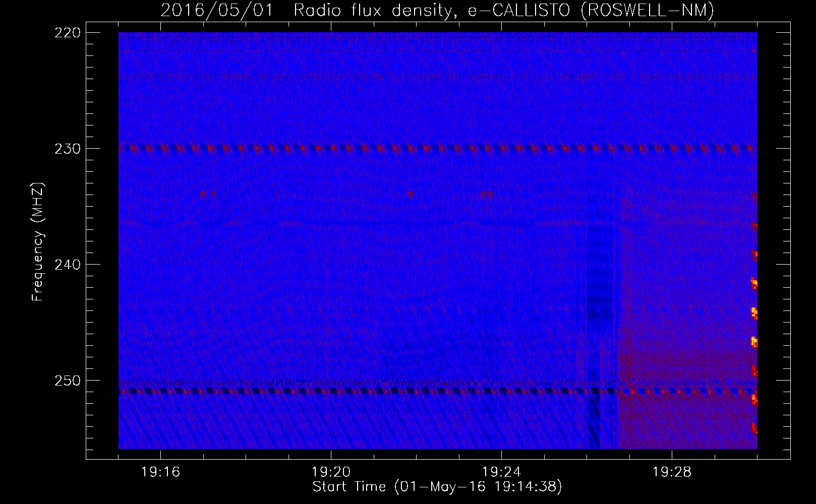Screen dimensions: 816x504
Task: Select the 220 frequency axis label
Action: pyautogui.click(x=67, y=33)
